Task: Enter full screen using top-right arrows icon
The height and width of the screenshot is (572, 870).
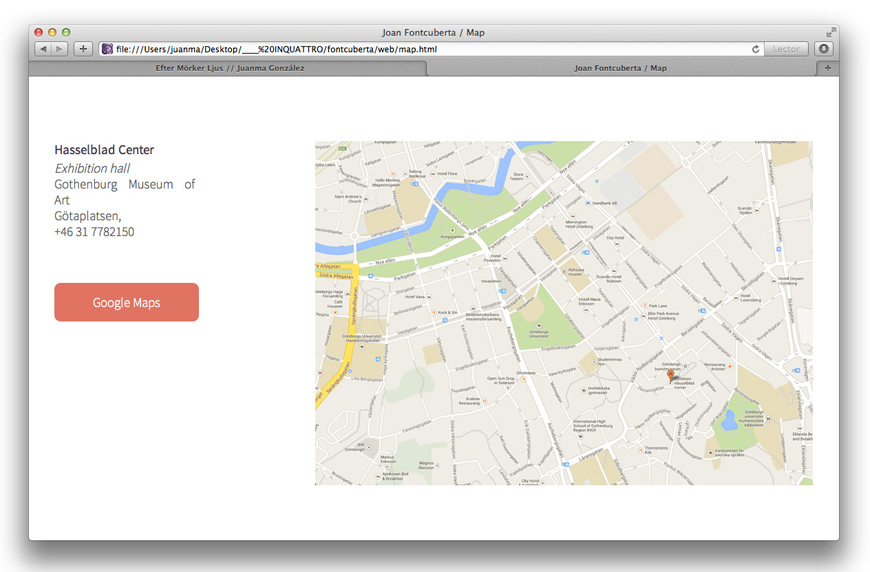Action: coord(830,32)
